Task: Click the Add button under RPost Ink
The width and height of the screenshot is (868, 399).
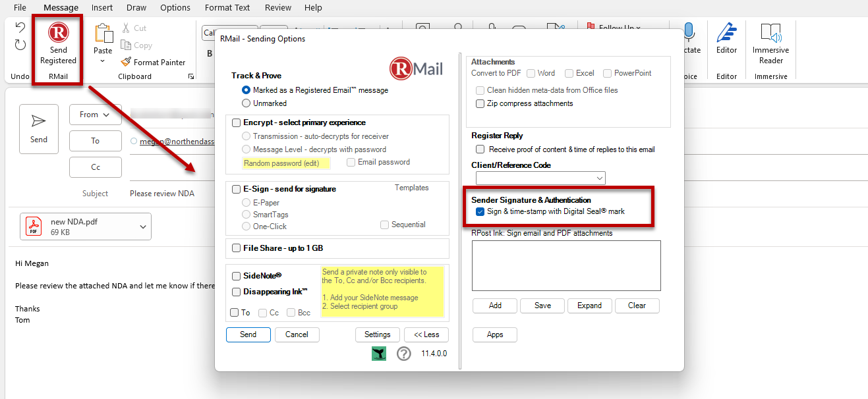Action: (495, 306)
